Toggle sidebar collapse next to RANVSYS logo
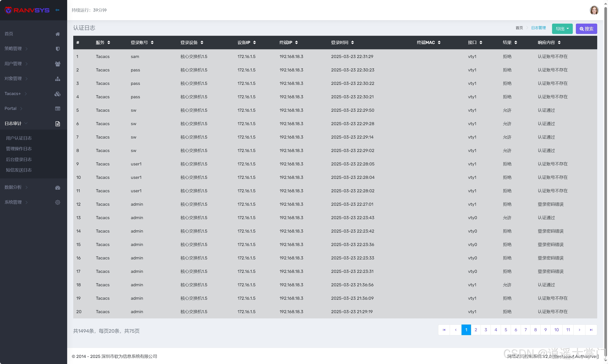The height and width of the screenshot is (364, 608). [x=57, y=10]
